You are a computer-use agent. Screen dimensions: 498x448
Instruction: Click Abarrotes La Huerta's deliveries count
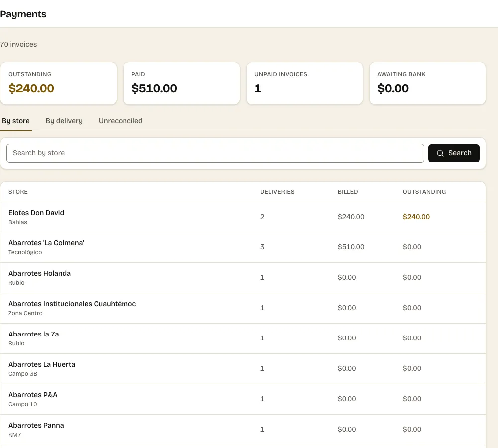(262, 369)
